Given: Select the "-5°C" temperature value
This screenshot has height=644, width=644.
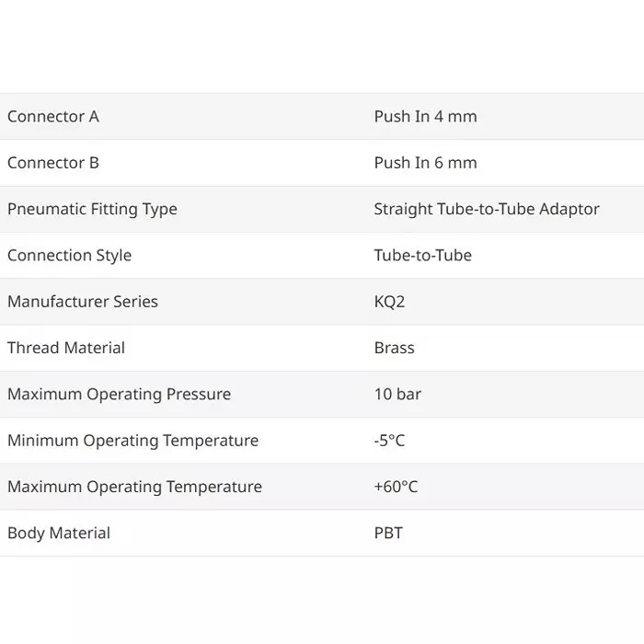Looking at the screenshot, I should pyautogui.click(x=389, y=441).
